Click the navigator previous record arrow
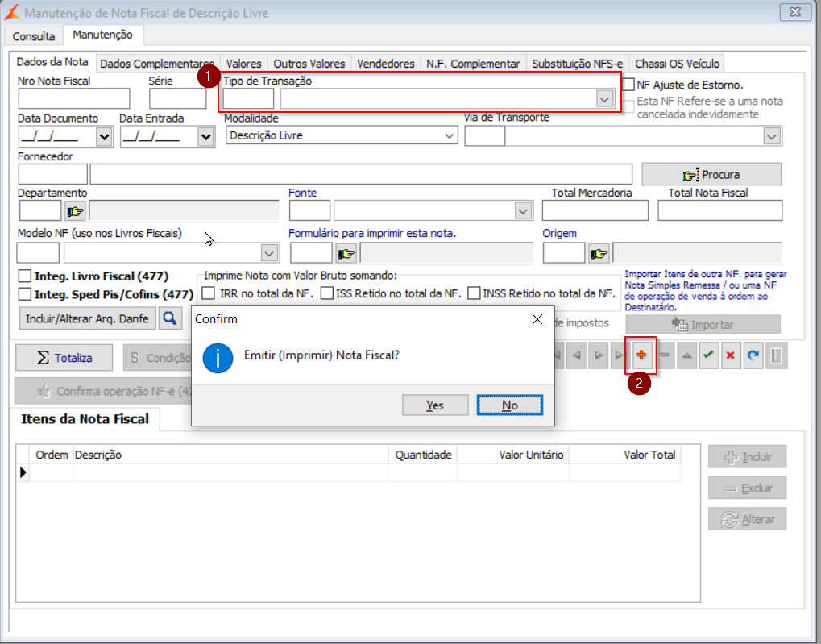This screenshot has height=644, width=821. (577, 355)
